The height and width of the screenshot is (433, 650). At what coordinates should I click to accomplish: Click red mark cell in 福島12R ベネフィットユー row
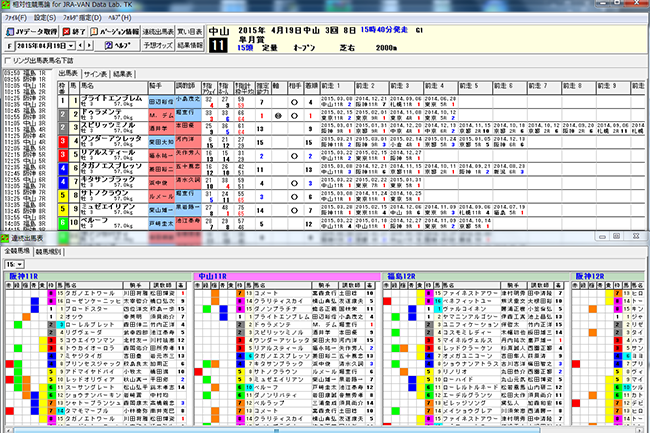pyautogui.click(x=387, y=301)
